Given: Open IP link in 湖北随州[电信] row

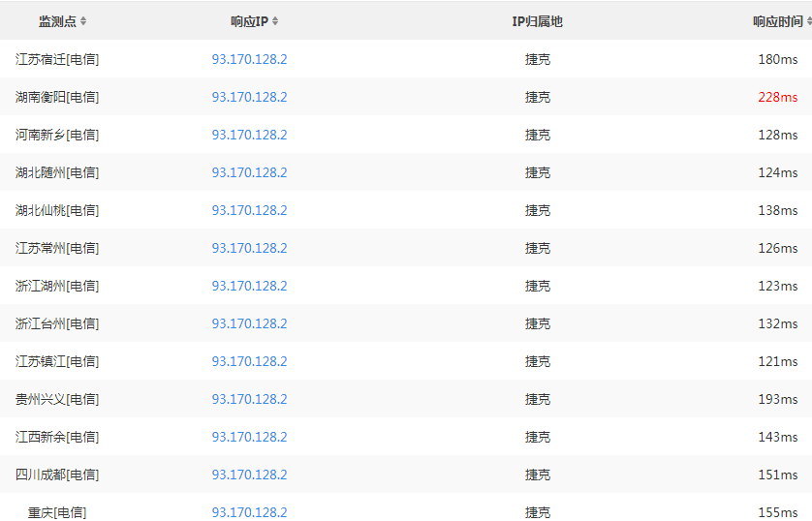Looking at the screenshot, I should pyautogui.click(x=249, y=172).
